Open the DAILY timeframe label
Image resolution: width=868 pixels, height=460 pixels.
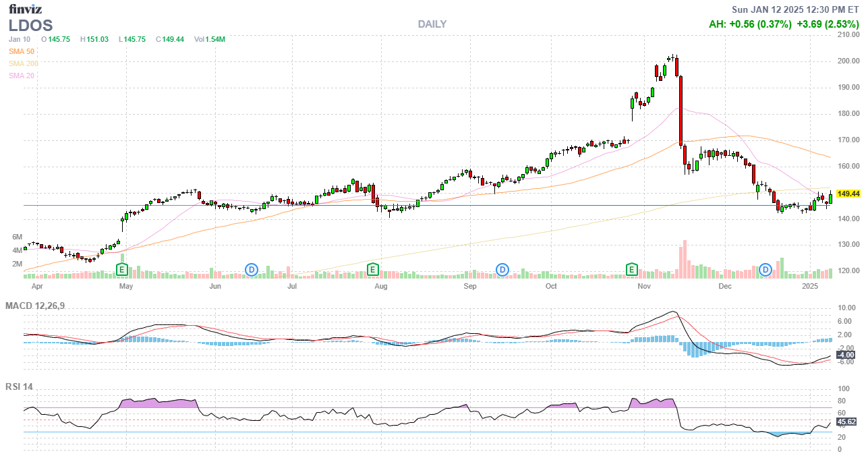pos(432,24)
